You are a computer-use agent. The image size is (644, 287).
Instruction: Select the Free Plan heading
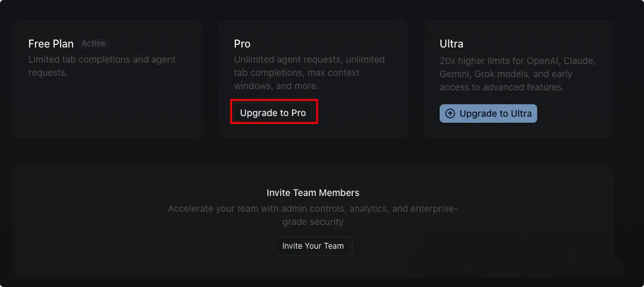click(51, 44)
